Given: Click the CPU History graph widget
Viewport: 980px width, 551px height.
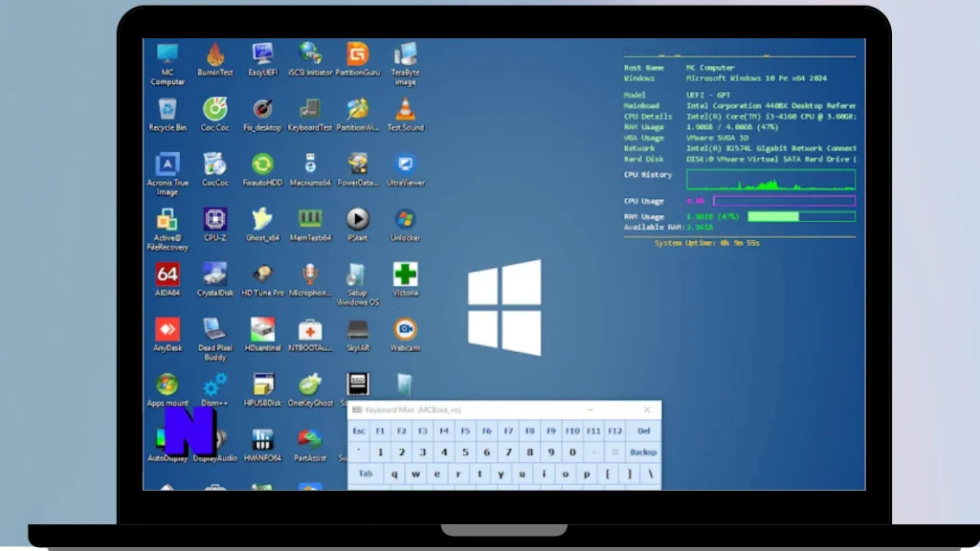Looking at the screenshot, I should pos(770,180).
